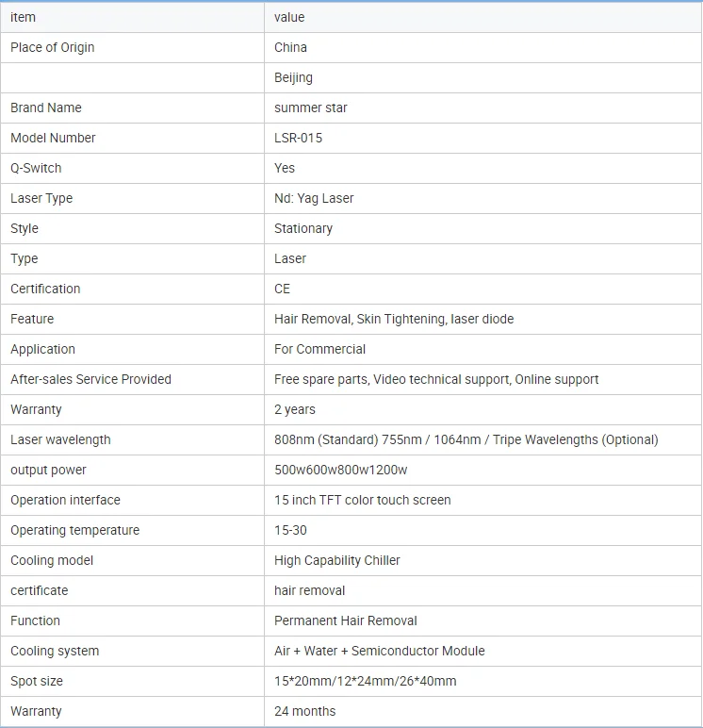Click the 'Place of Origin' label cell
The image size is (703, 728).
click(x=53, y=47)
